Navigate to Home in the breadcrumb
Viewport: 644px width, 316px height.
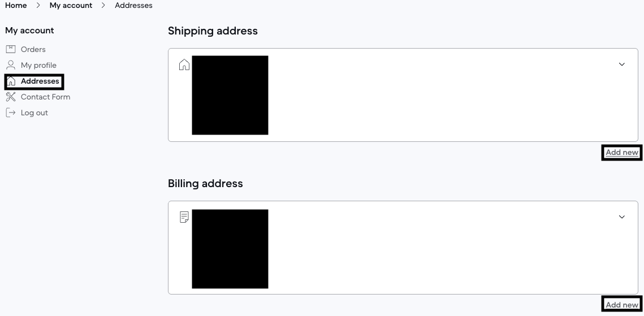(16, 5)
